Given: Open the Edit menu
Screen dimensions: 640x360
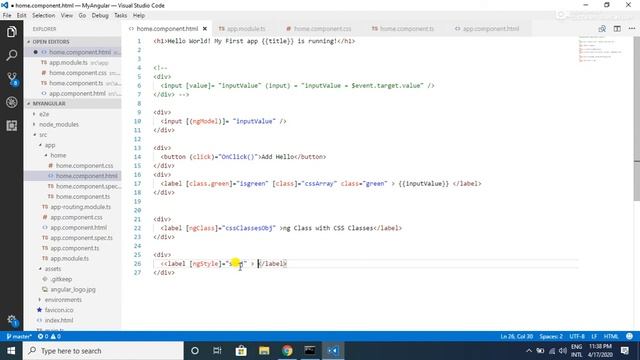Looking at the screenshot, I should [x=21, y=15].
